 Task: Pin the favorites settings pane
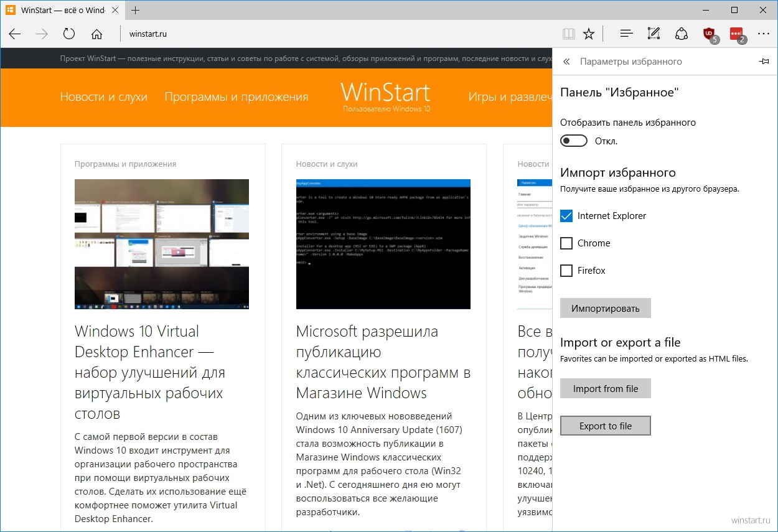[764, 62]
